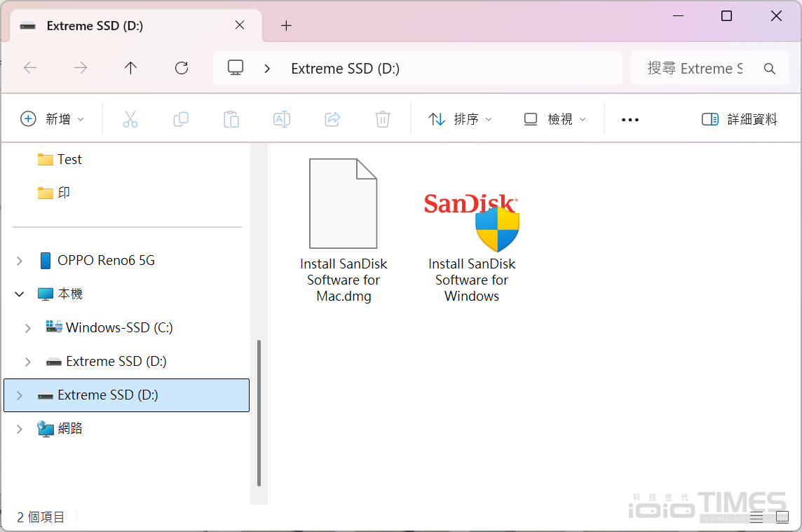This screenshot has width=802, height=532.
Task: Expand the Windows-SSD (C:) tree item
Action: tap(27, 327)
